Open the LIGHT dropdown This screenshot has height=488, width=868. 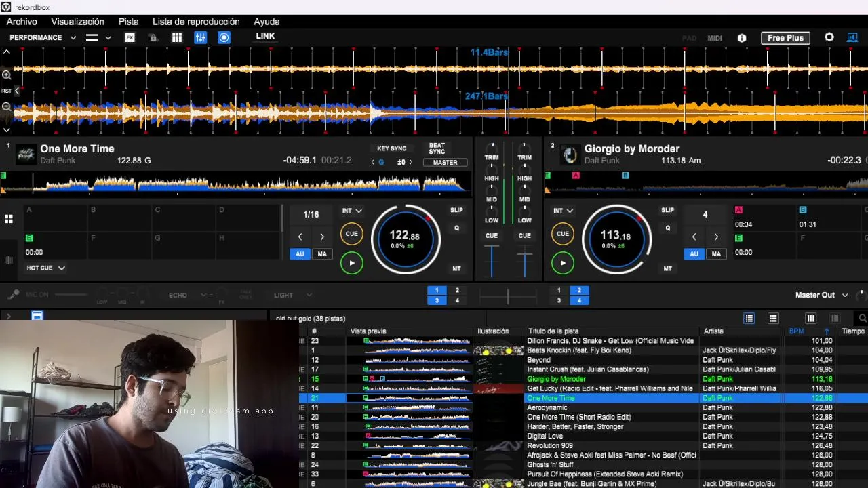[x=293, y=296]
